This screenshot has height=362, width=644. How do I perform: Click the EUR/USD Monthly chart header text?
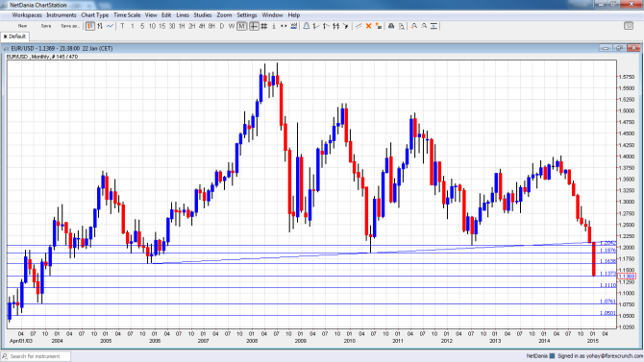[42, 57]
